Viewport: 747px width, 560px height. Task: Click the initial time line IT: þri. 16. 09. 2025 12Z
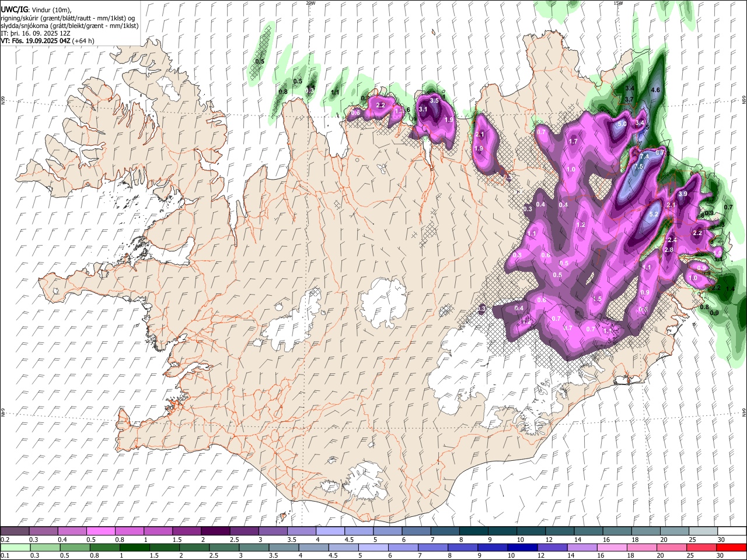point(36,33)
